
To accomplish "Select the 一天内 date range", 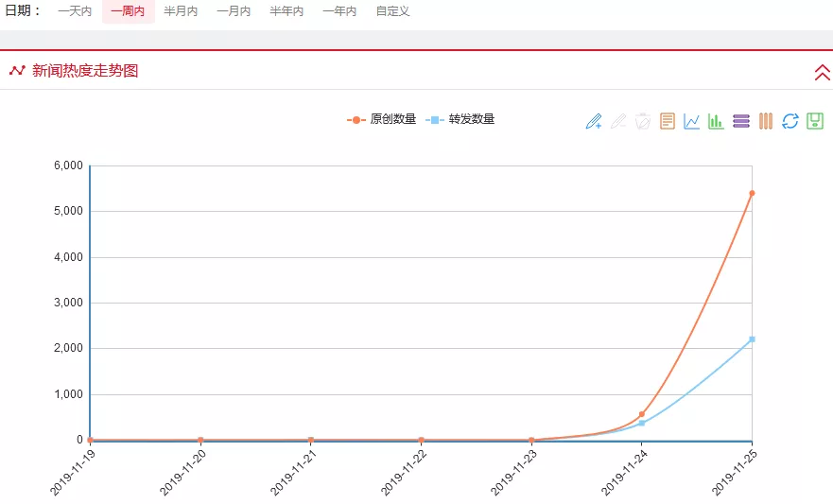I will pyautogui.click(x=75, y=11).
